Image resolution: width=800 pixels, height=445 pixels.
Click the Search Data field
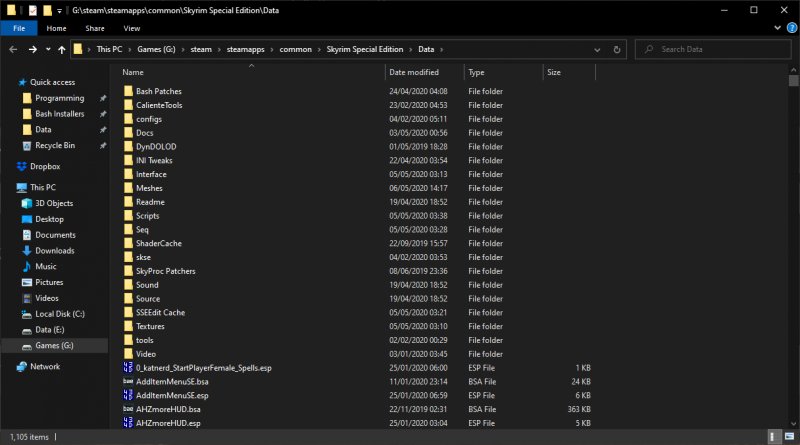[x=713, y=50]
